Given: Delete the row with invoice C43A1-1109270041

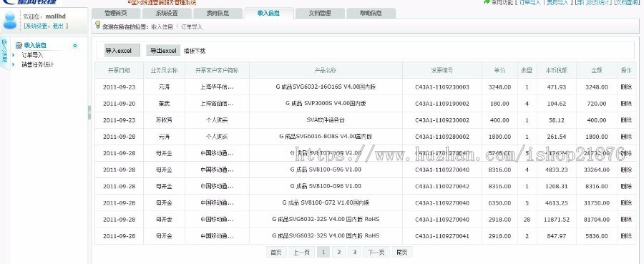Looking at the screenshot, I should coord(626,235).
